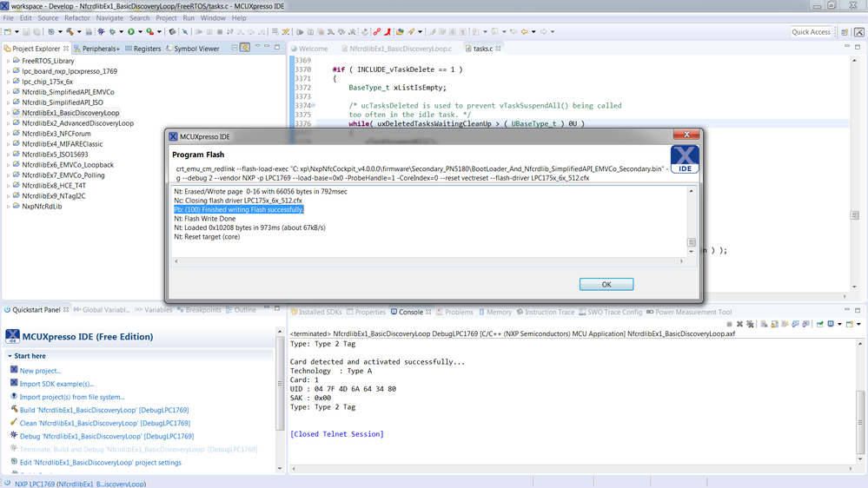
Task: Open the dropdown next to the rocket icon
Action: [x=421, y=32]
